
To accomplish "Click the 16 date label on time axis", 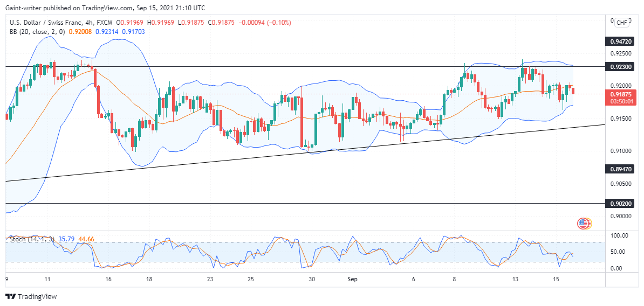I will (108, 280).
